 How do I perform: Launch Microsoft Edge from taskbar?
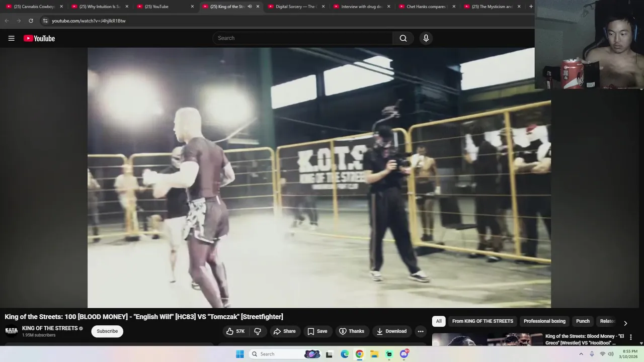[x=345, y=354]
